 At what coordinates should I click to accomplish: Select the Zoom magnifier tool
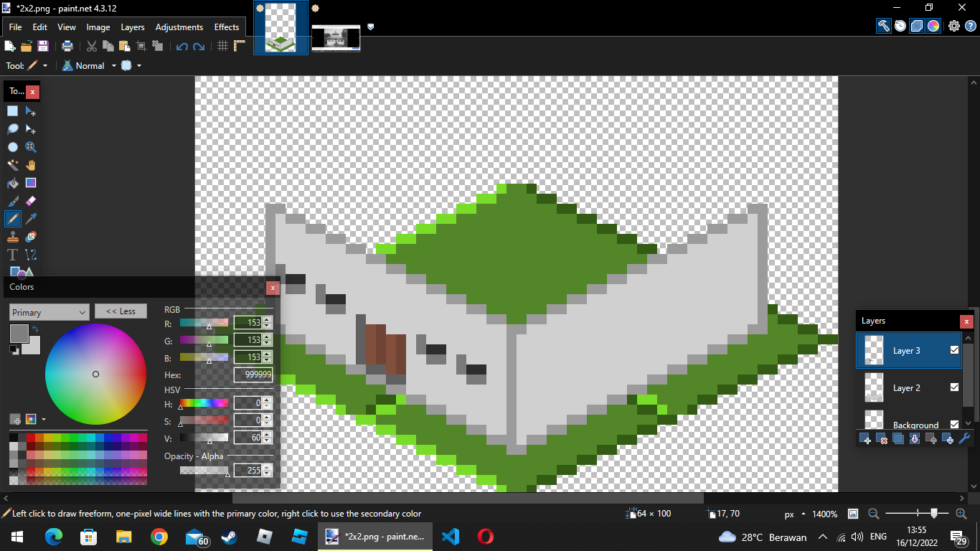(x=31, y=147)
